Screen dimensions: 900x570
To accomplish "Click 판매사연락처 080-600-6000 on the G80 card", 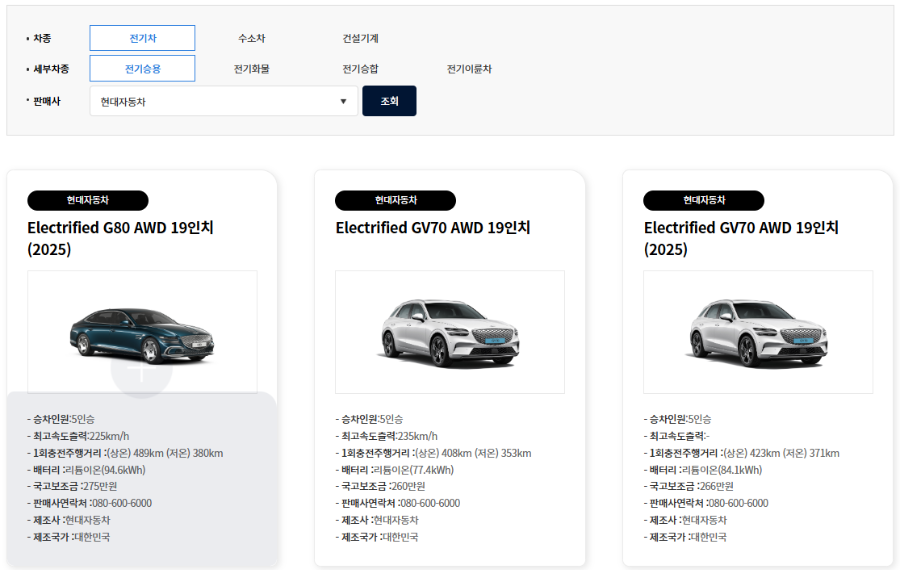I will [90, 503].
